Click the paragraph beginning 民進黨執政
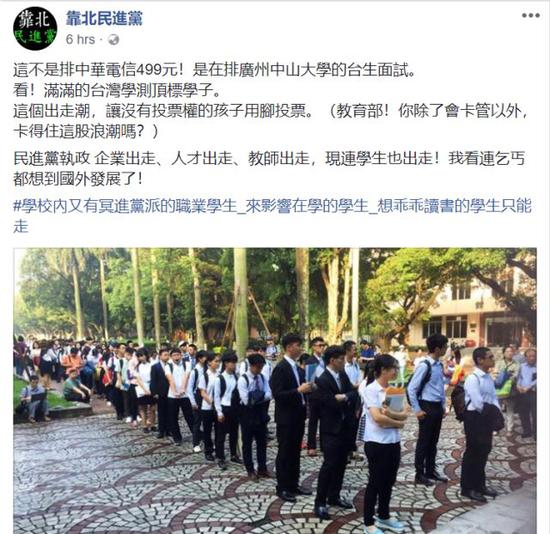Image resolution: width=550 pixels, height=534 pixels. click(269, 169)
